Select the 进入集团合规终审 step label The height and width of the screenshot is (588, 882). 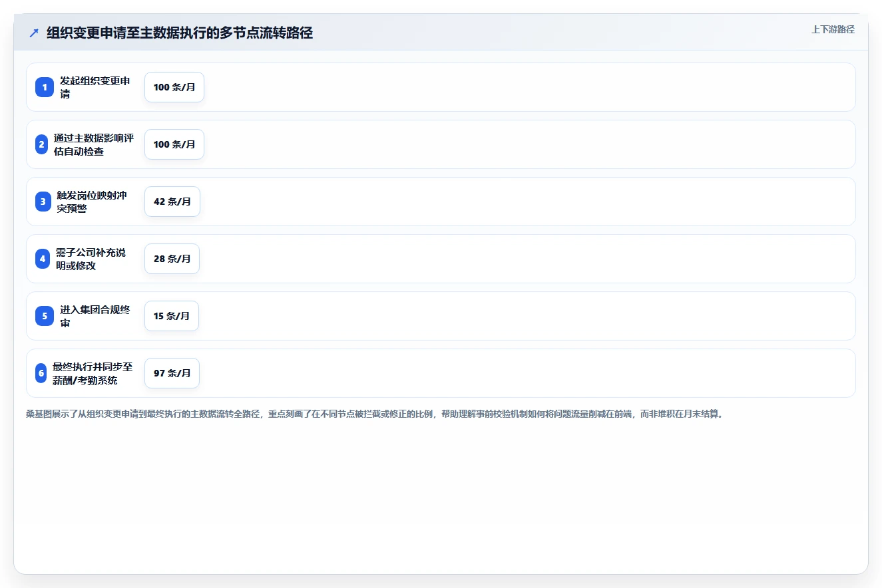(x=96, y=316)
